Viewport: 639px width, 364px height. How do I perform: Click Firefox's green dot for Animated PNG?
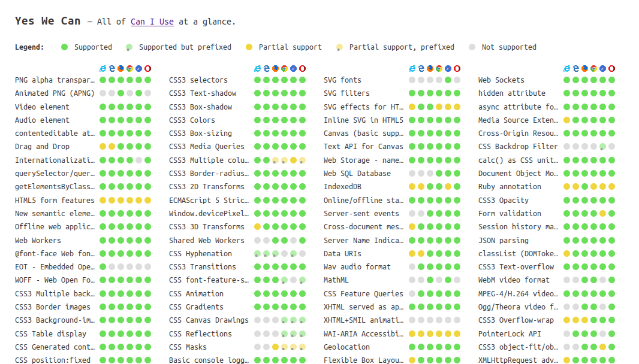pos(120,93)
